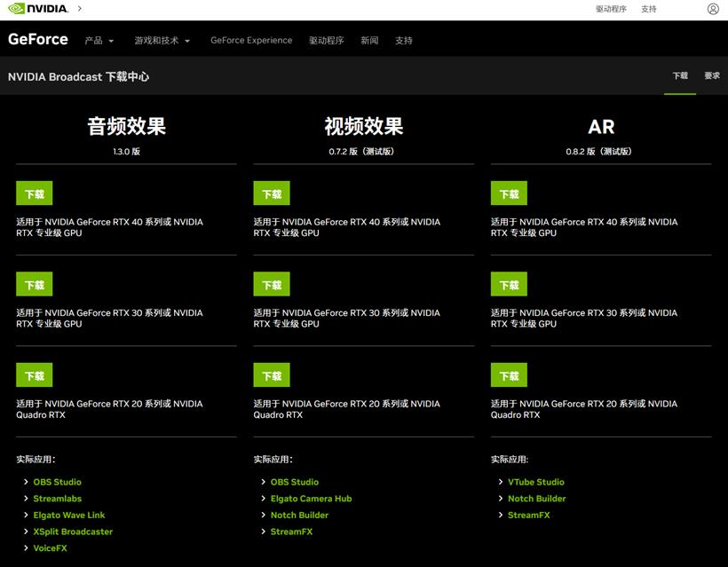This screenshot has height=567, width=728.
Task: Click the 音频效果 heading
Action: tap(127, 126)
